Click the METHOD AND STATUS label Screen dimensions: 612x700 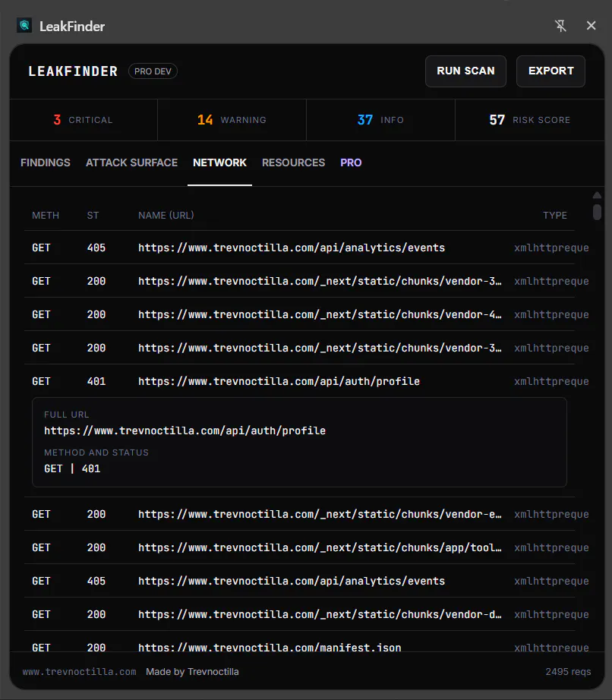pos(96,452)
